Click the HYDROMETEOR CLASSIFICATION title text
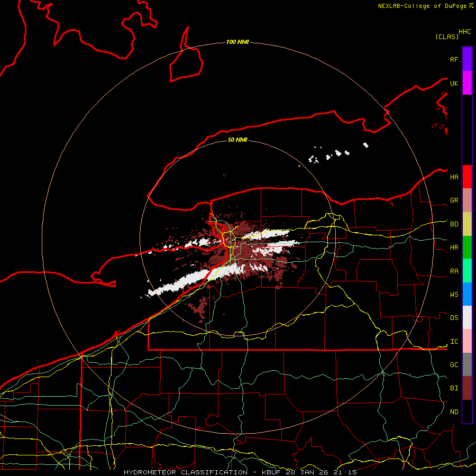The height and width of the screenshot is (476, 476). coord(186,472)
